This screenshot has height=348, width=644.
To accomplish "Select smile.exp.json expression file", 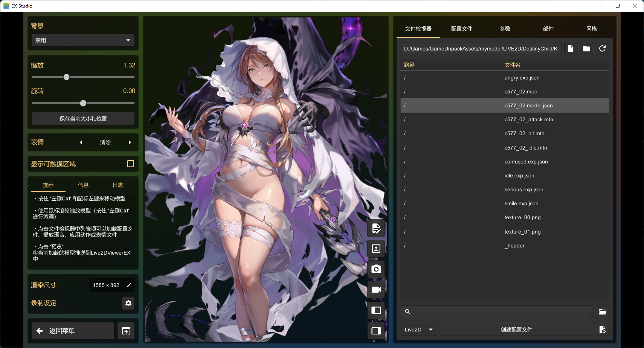I will tap(505, 203).
